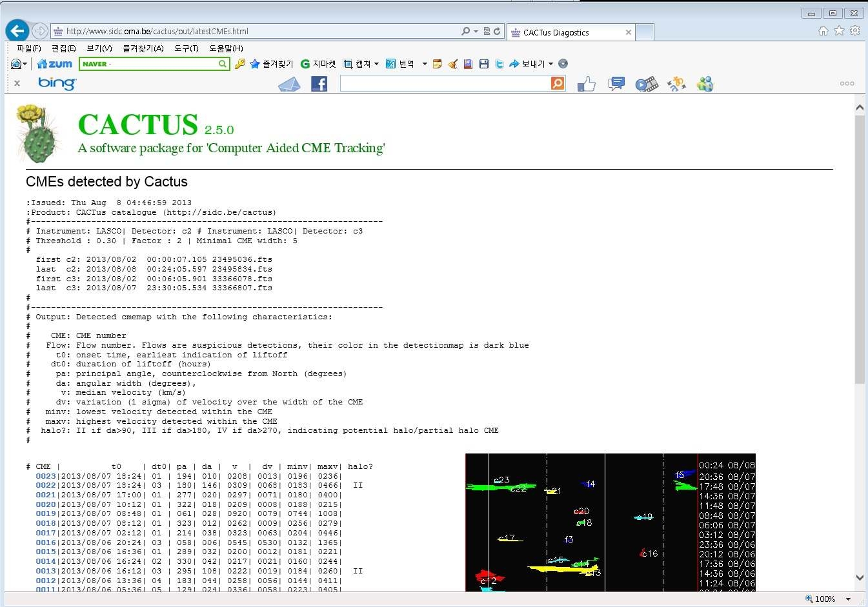Click the translator icon in Bing bar
This screenshot has width=868, height=607.
click(x=676, y=84)
